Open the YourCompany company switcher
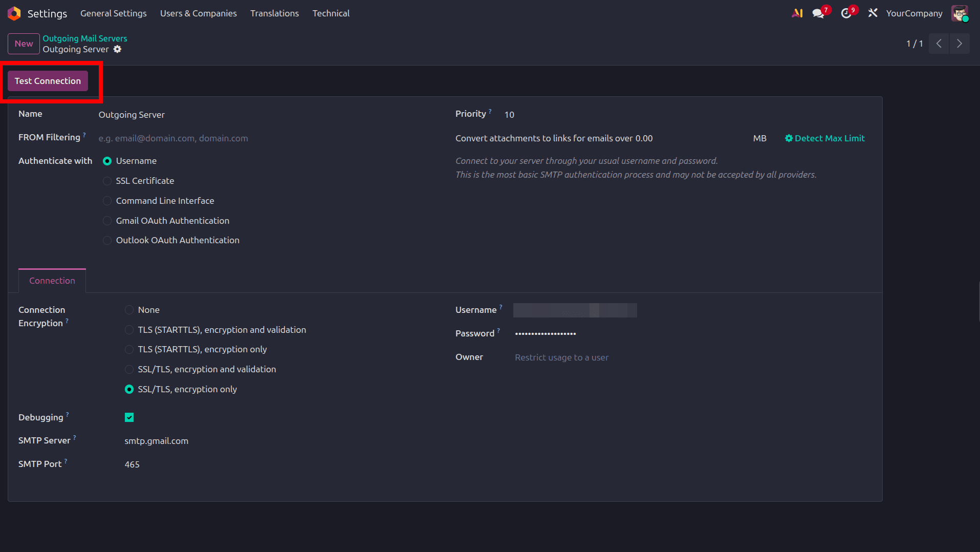 point(914,13)
